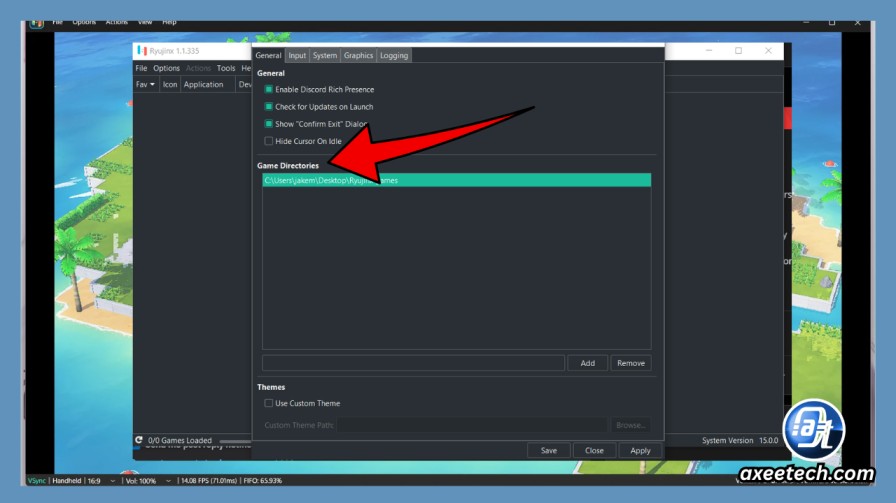Enable the Use Custom Theme checkbox
Viewport: 896px width, 503px height.
269,403
